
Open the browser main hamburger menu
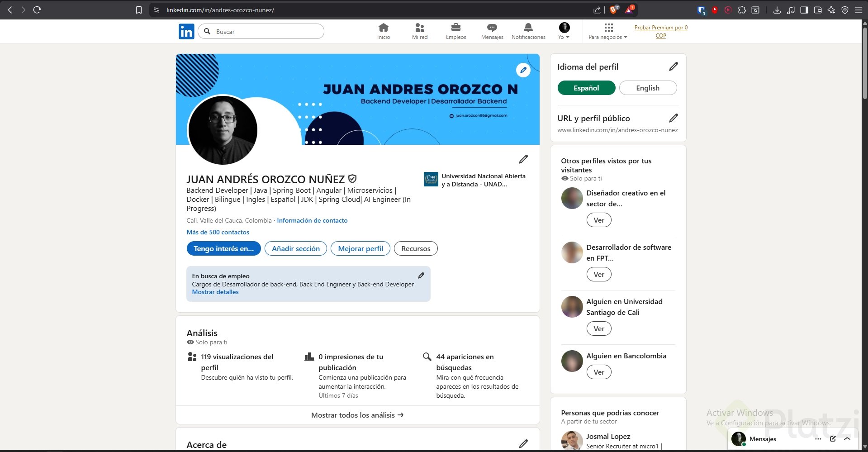click(859, 10)
